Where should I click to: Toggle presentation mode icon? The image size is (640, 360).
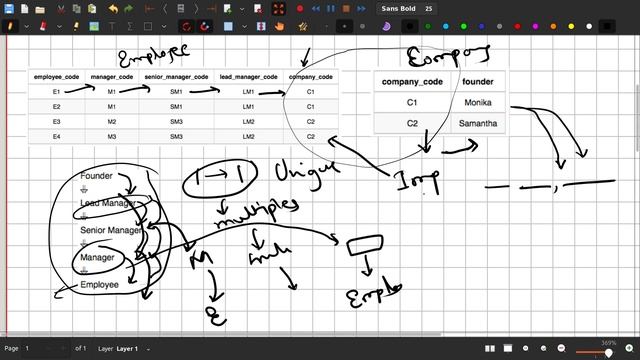click(508, 348)
